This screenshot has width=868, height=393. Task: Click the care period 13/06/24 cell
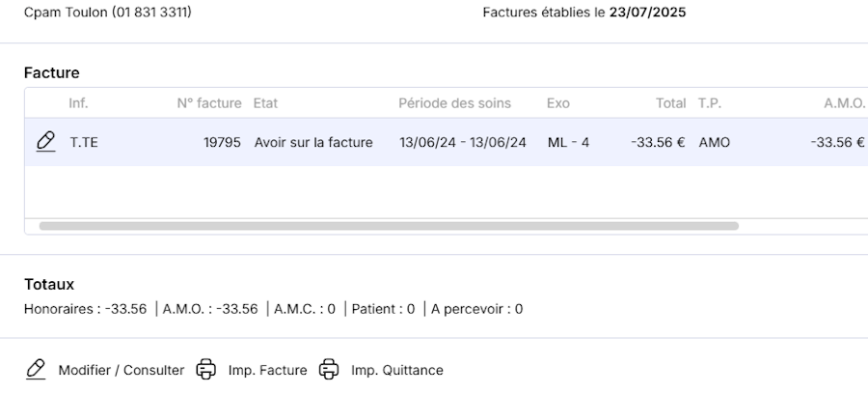click(x=463, y=143)
